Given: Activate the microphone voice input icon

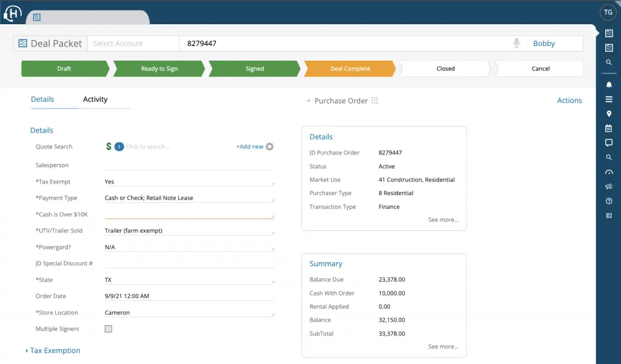Looking at the screenshot, I should (517, 43).
